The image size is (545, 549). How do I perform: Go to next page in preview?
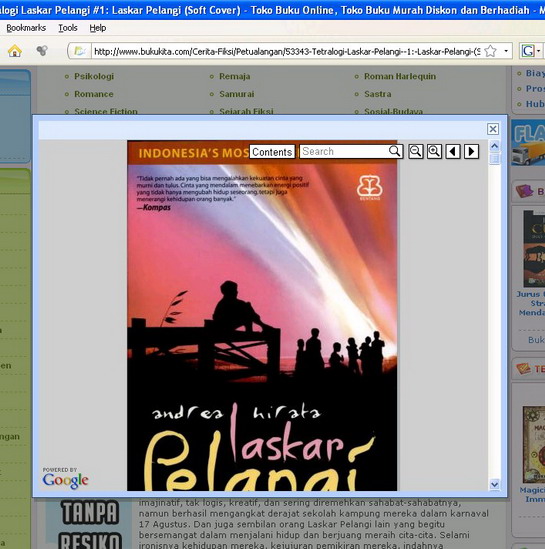click(471, 151)
